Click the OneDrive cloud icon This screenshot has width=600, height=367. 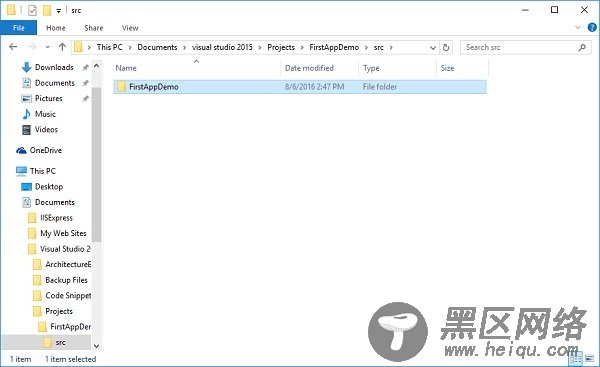point(21,150)
